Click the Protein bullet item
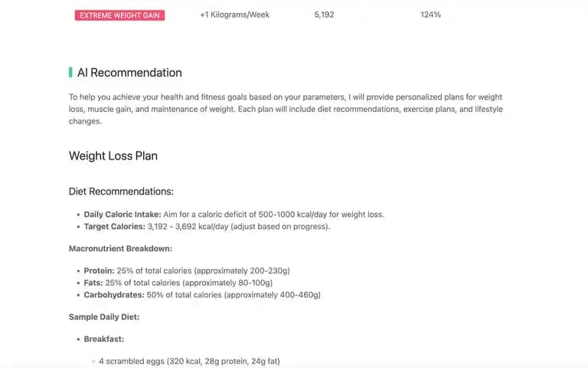 click(x=187, y=271)
